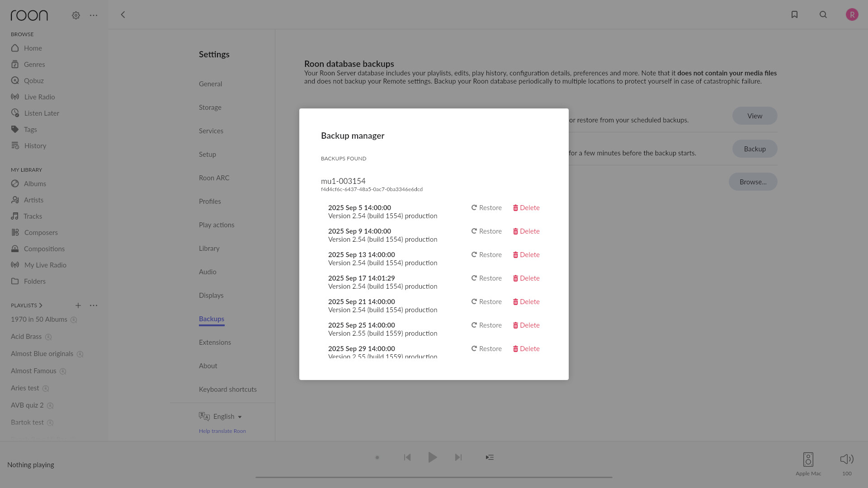
Task: Go back with the left arrow
Action: pos(123,14)
